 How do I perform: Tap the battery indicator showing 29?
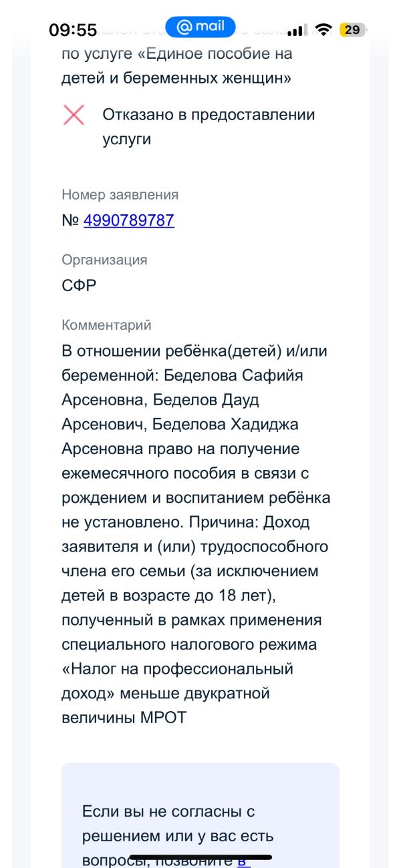[351, 30]
